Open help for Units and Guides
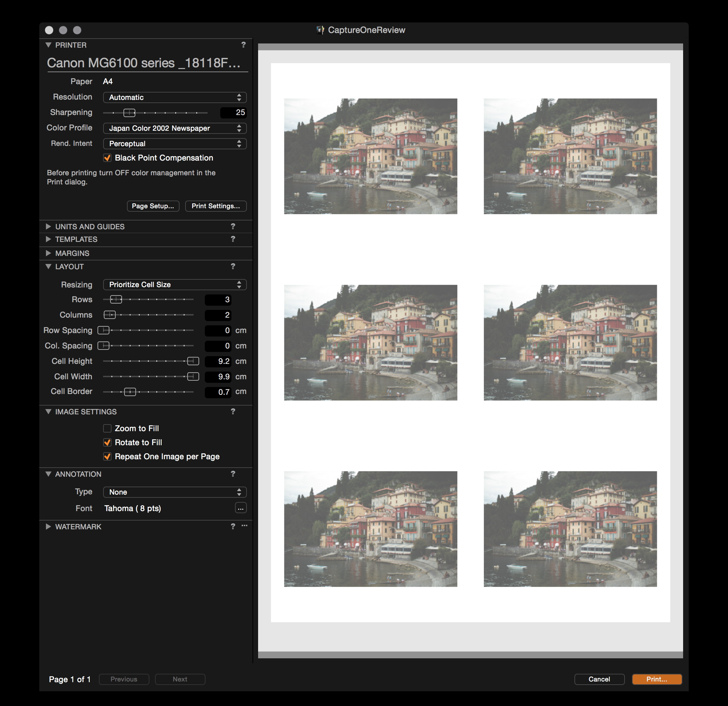This screenshot has height=706, width=728. click(233, 226)
